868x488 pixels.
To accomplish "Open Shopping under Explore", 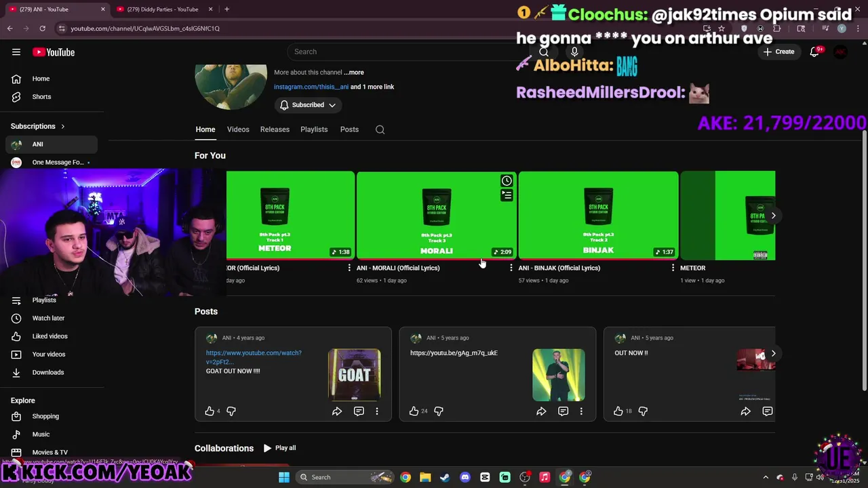I will [52, 416].
